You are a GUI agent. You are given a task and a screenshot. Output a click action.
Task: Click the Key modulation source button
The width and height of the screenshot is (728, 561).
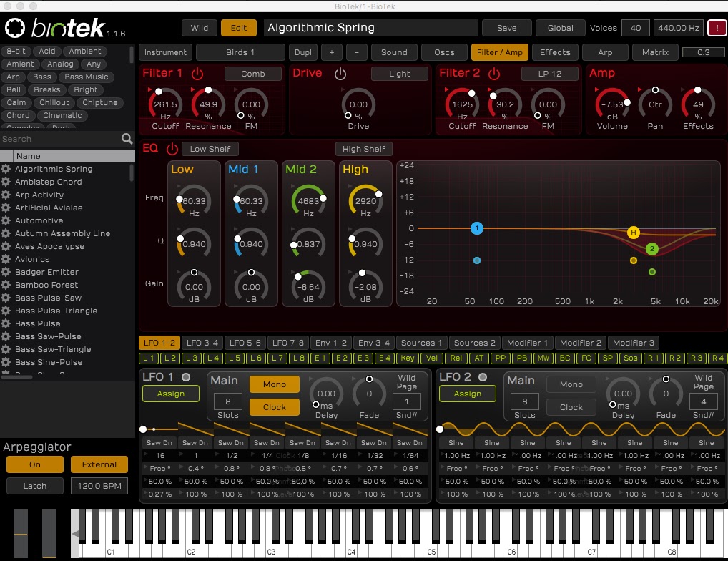coord(407,358)
